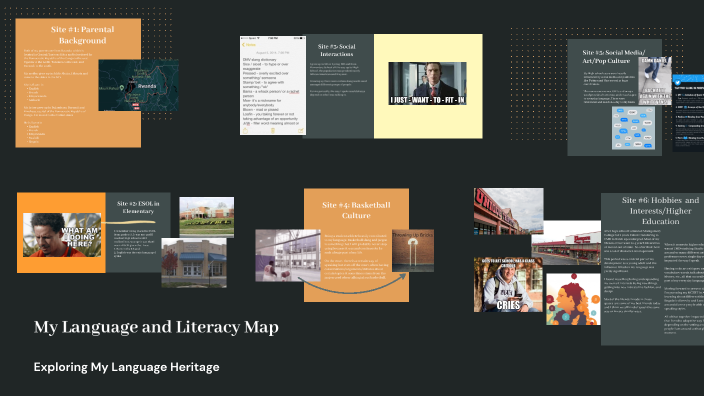This screenshot has height=396, width=704.
Task: Click the 'Throwing Up Bricks' hoop image
Action: point(413,251)
